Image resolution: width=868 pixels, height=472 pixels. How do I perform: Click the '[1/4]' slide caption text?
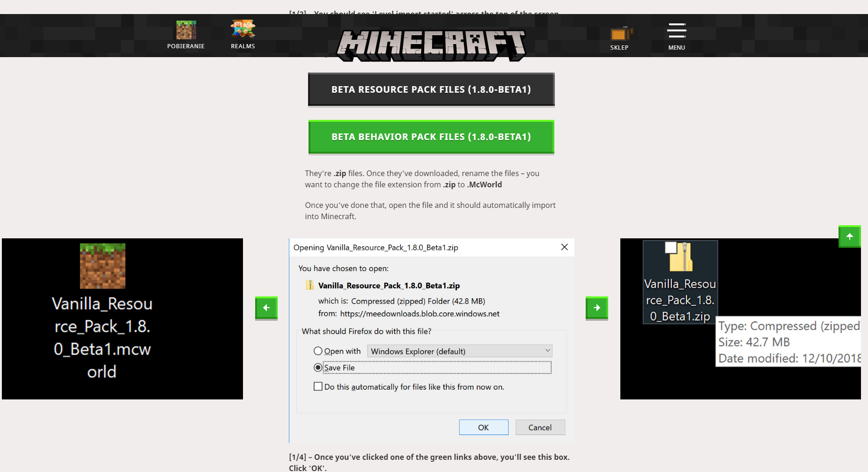tap(429, 463)
